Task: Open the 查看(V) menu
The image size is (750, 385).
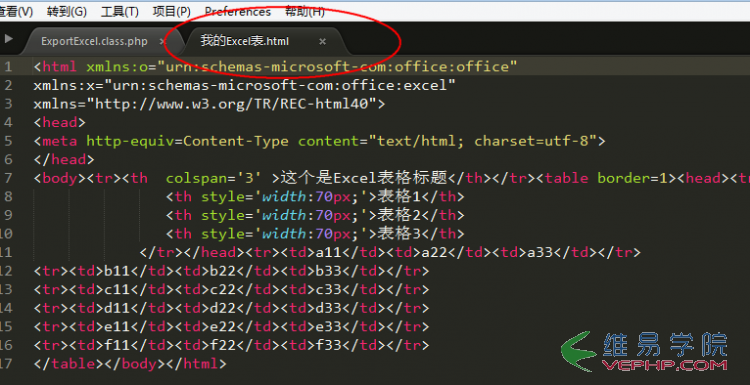Action: [x=16, y=12]
